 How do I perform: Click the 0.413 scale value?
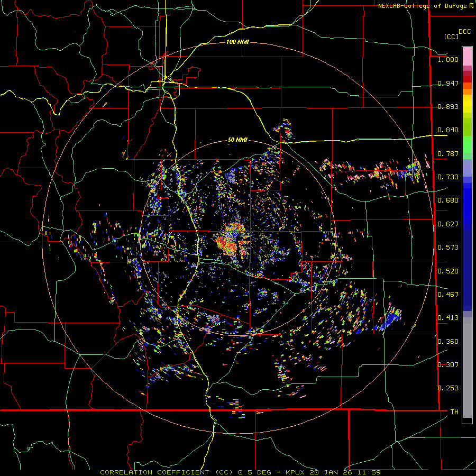(x=448, y=318)
